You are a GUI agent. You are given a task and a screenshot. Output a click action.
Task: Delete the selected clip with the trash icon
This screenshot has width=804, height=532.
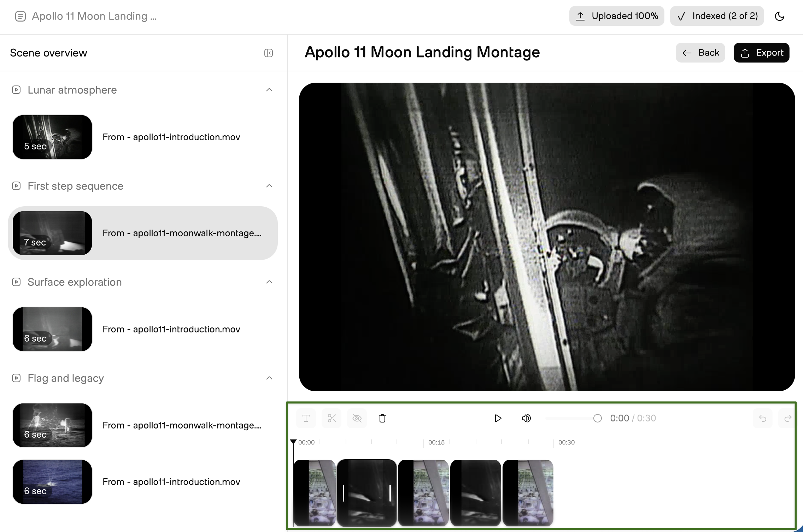pyautogui.click(x=382, y=418)
